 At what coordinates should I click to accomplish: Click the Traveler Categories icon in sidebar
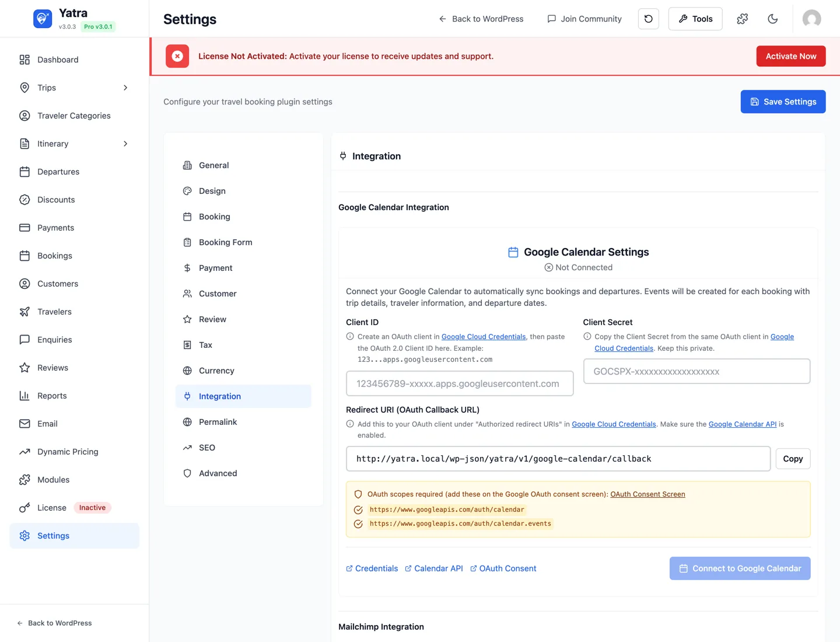pos(24,116)
